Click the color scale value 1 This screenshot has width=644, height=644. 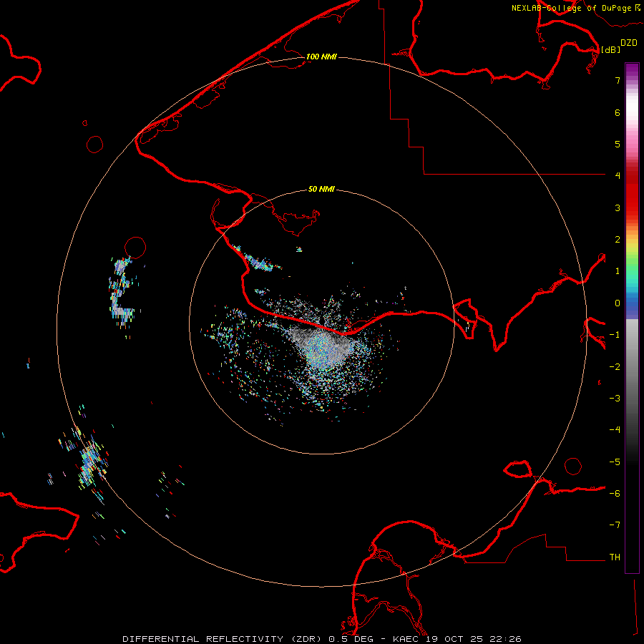[x=618, y=271]
